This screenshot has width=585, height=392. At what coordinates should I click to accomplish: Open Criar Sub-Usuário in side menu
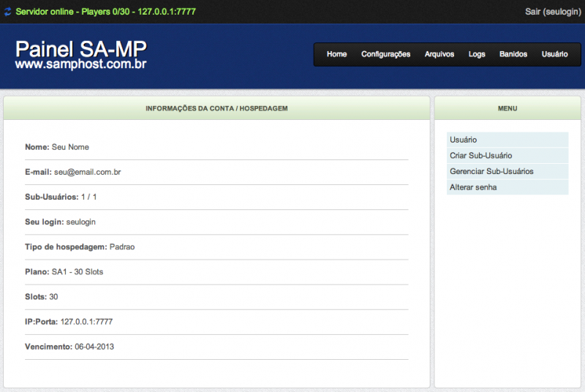507,156
